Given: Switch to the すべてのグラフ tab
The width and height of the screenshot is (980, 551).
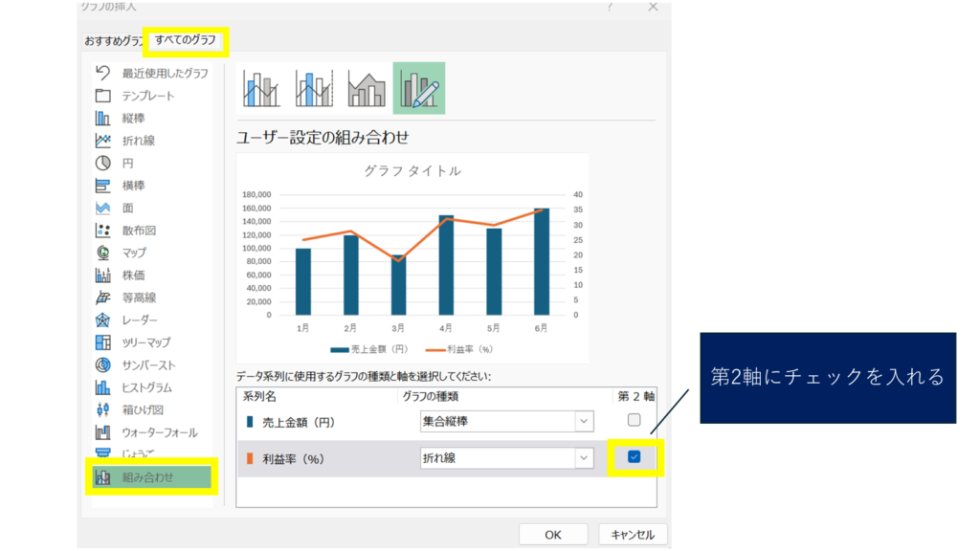Looking at the screenshot, I should pyautogui.click(x=186, y=40).
